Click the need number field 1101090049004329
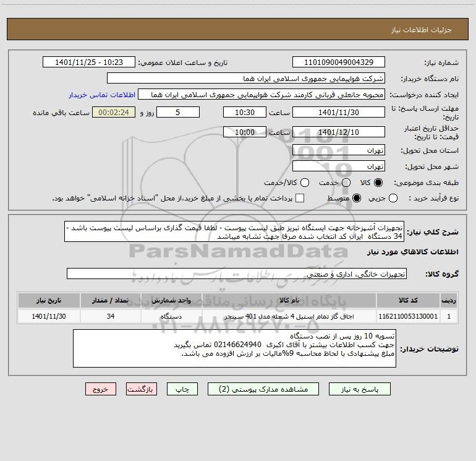 click(339, 62)
